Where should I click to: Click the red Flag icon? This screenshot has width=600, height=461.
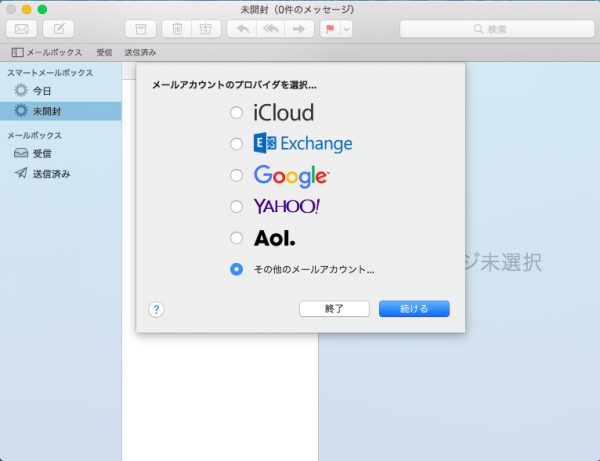pos(330,29)
